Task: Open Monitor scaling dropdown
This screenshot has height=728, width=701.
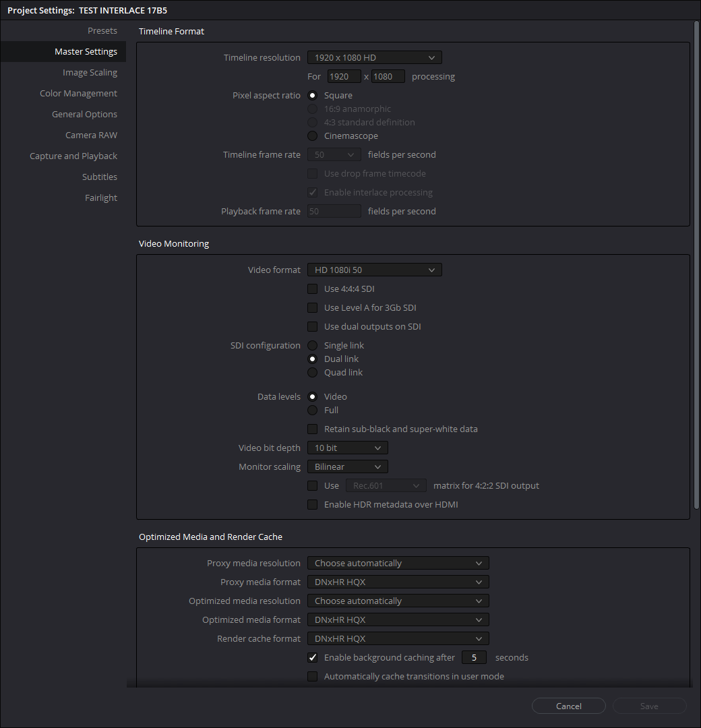Action: [x=348, y=466]
